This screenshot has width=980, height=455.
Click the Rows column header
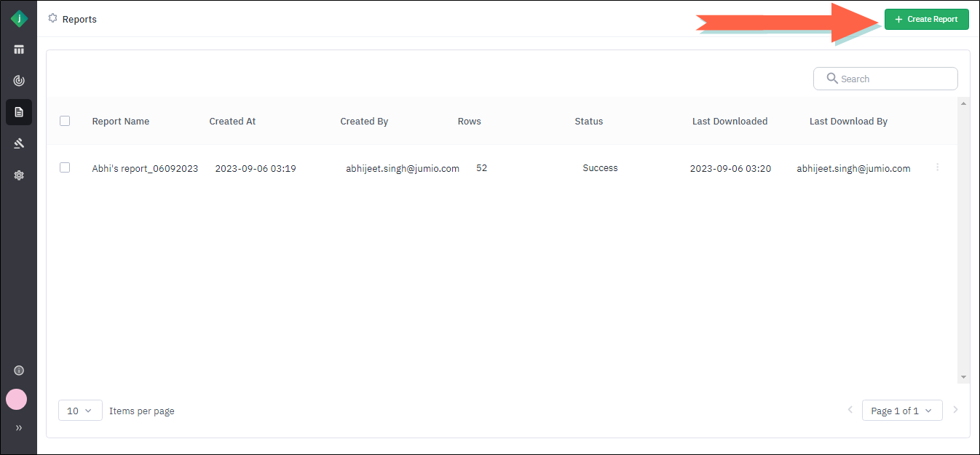pos(470,122)
